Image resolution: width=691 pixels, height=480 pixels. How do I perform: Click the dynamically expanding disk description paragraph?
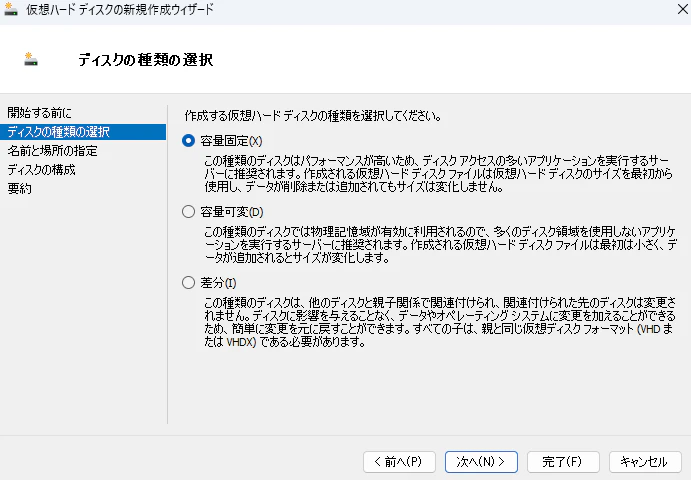440,245
